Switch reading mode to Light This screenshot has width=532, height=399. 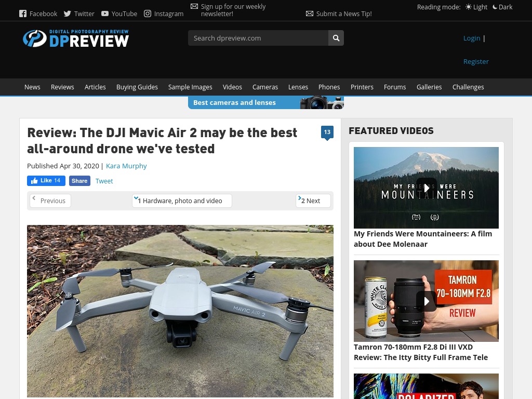(x=476, y=7)
